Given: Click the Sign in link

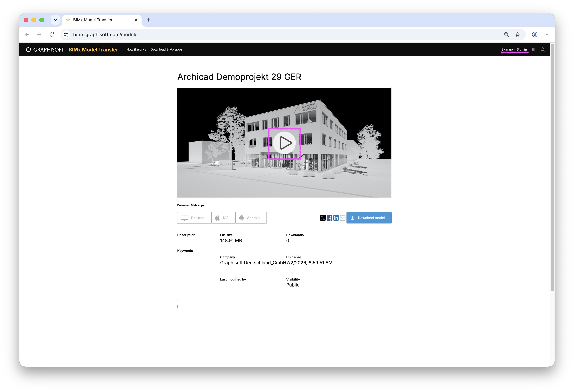Looking at the screenshot, I should tap(522, 49).
